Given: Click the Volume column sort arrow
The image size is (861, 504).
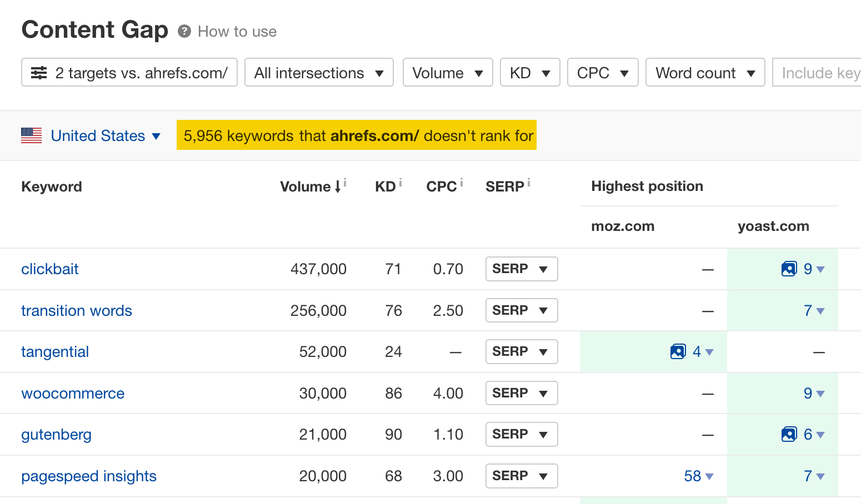Looking at the screenshot, I should (338, 187).
